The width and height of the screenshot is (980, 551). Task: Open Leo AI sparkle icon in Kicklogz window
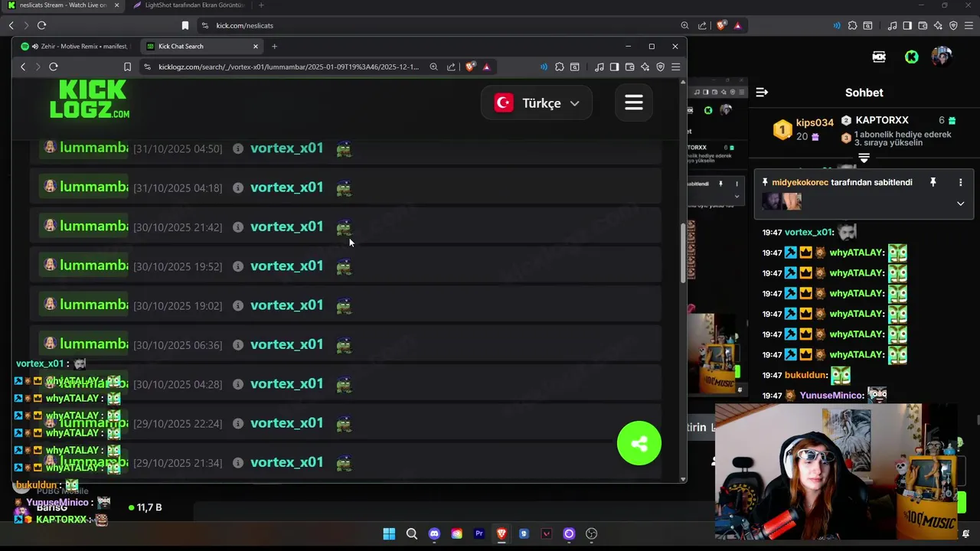645,67
